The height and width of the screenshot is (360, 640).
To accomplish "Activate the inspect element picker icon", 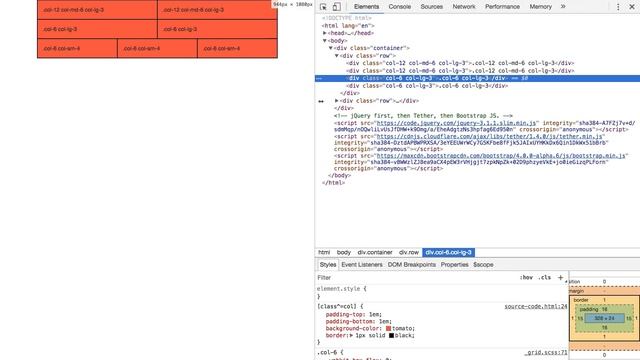I will pos(323,7).
